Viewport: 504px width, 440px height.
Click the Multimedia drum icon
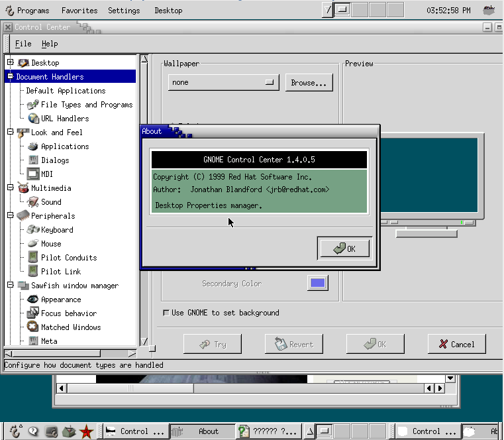point(23,188)
